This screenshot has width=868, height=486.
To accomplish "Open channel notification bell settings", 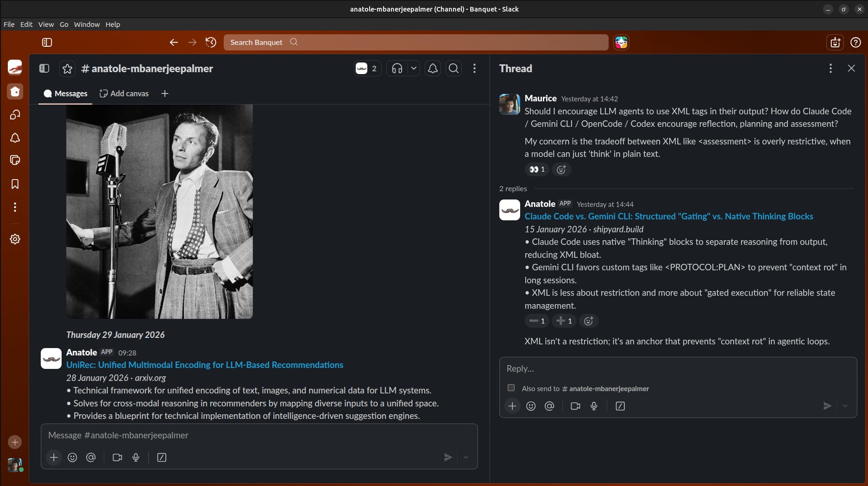I will pyautogui.click(x=433, y=69).
